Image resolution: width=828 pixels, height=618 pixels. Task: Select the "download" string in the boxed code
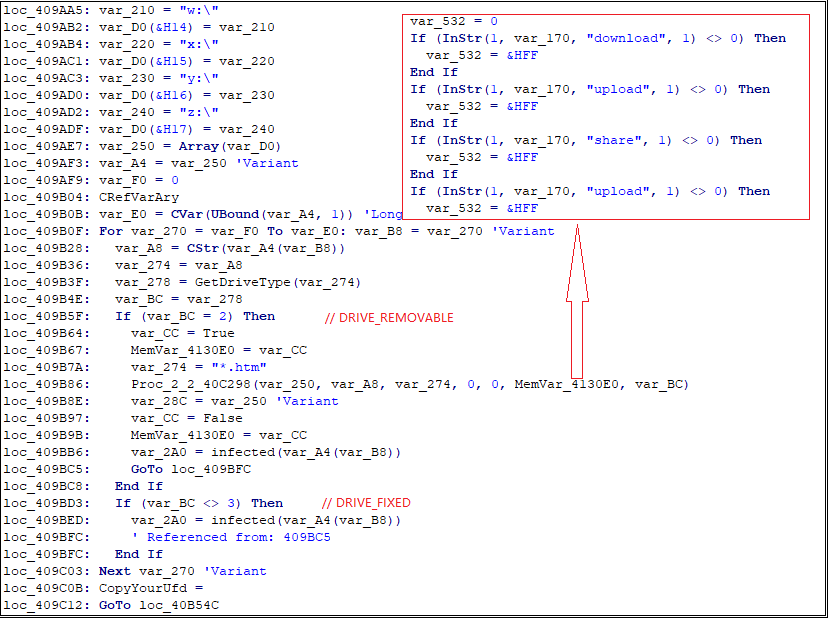pyautogui.click(x=626, y=38)
